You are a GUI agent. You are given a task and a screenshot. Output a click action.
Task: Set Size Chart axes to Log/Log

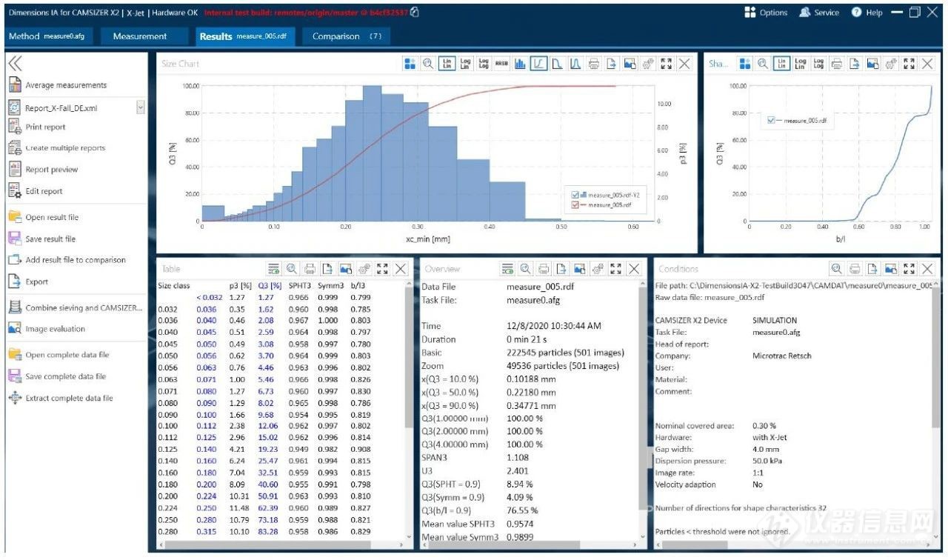(x=484, y=64)
